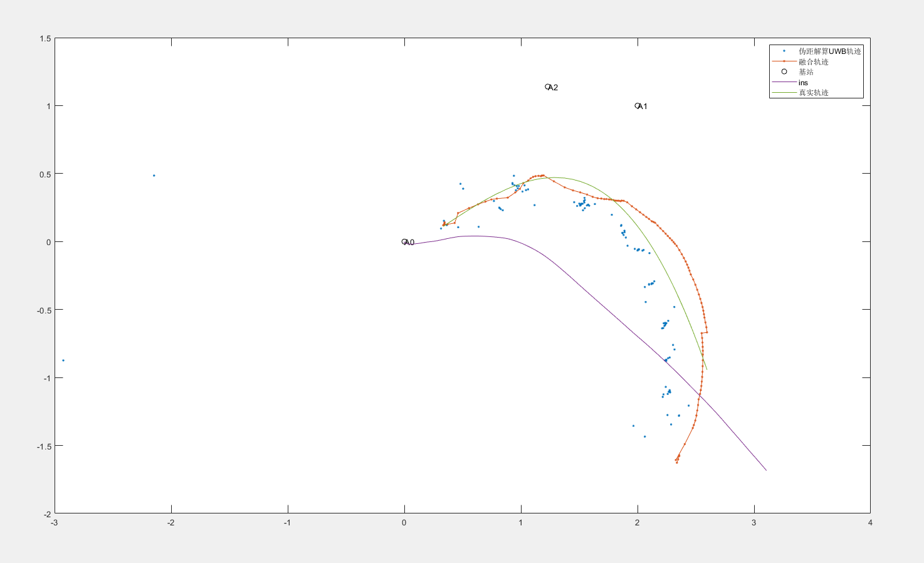This screenshot has width=924, height=563.
Task: Click the x-axis tick label 4
Action: 870,523
